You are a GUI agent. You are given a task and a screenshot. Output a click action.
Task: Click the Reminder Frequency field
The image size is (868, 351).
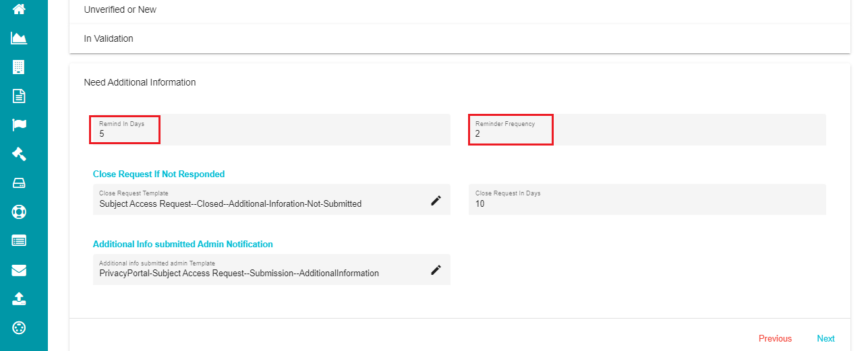click(647, 129)
